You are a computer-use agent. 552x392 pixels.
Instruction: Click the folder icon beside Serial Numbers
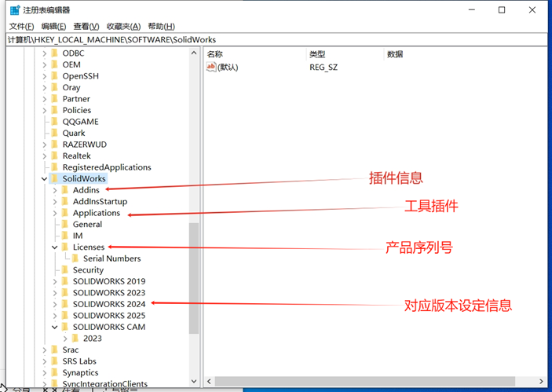pyautogui.click(x=75, y=258)
